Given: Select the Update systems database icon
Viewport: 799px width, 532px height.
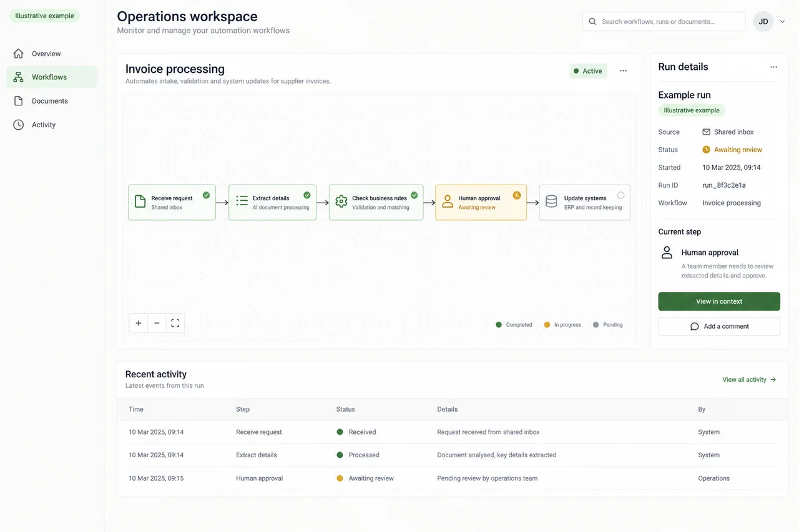Looking at the screenshot, I should tap(551, 201).
